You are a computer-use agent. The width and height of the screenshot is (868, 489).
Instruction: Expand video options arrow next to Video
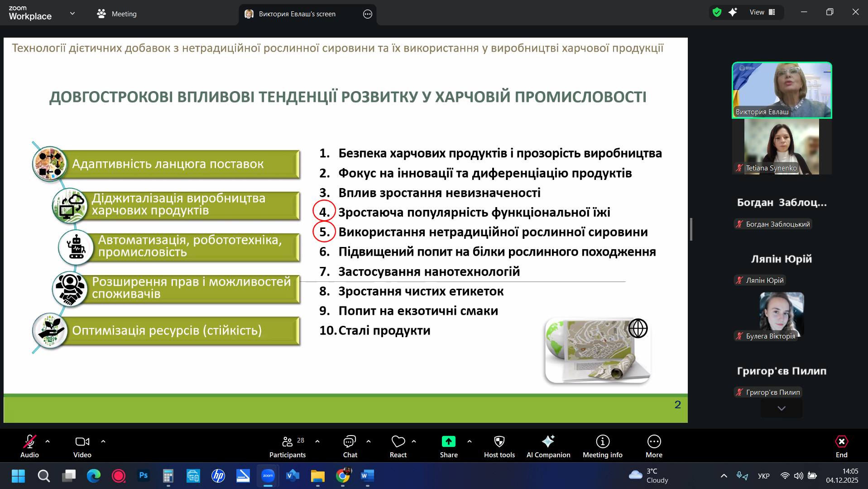(x=103, y=441)
